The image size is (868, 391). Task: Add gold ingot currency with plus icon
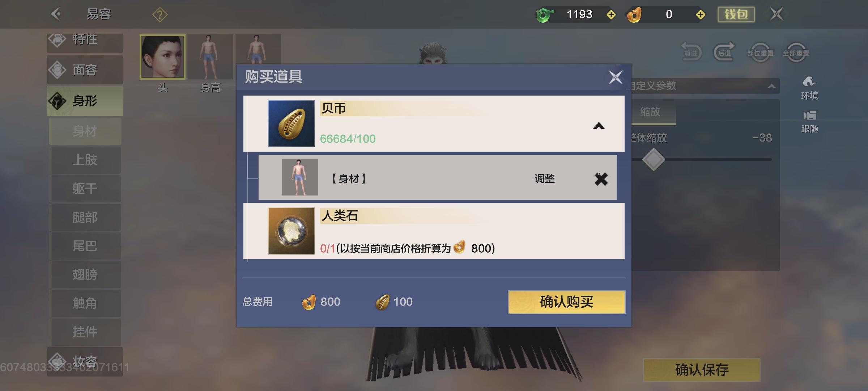click(x=701, y=15)
